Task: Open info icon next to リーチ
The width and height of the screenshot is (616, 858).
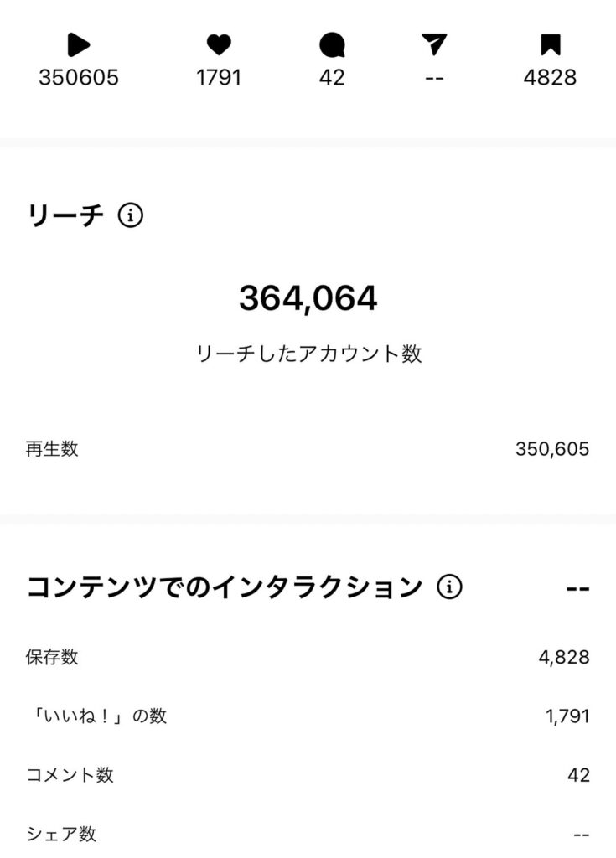Action: (x=130, y=215)
